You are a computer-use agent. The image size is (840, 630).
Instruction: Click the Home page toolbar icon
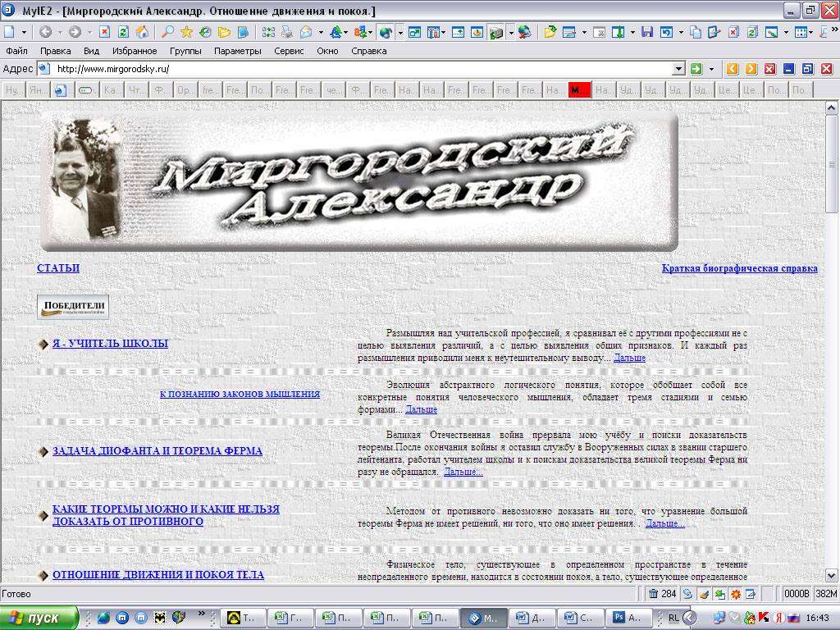coord(142,32)
